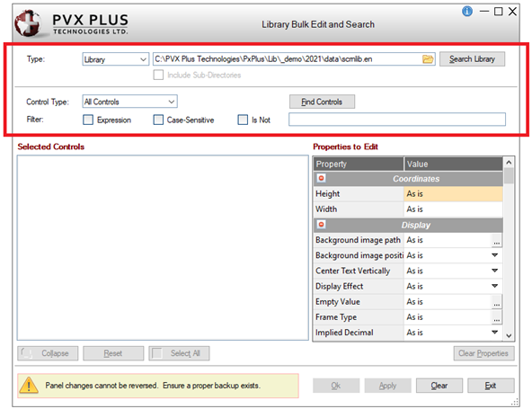
Task: Click the PVX Plus logo
Action: tap(72, 23)
